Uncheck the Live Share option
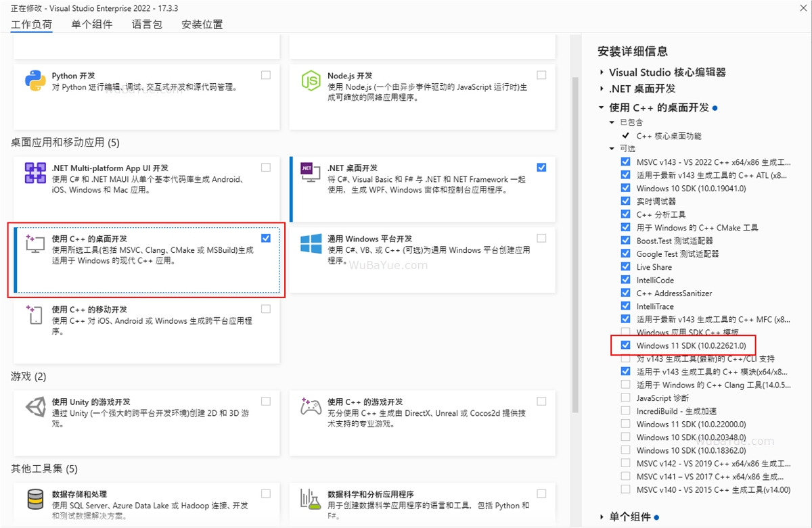The width and height of the screenshot is (812, 528). [625, 267]
